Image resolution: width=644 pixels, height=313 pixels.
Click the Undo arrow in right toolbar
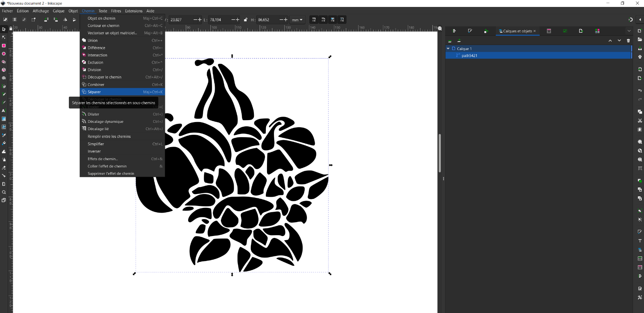pyautogui.click(x=640, y=90)
